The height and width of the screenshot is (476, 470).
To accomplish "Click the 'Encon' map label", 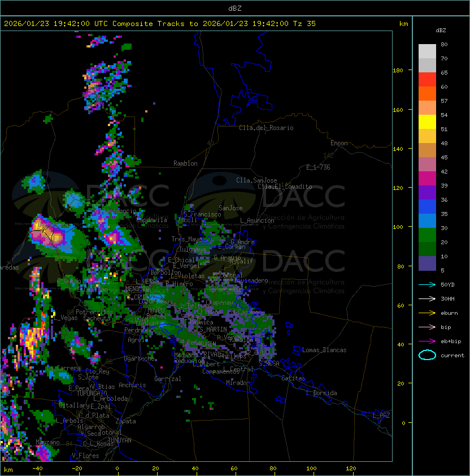I will 339,143.
